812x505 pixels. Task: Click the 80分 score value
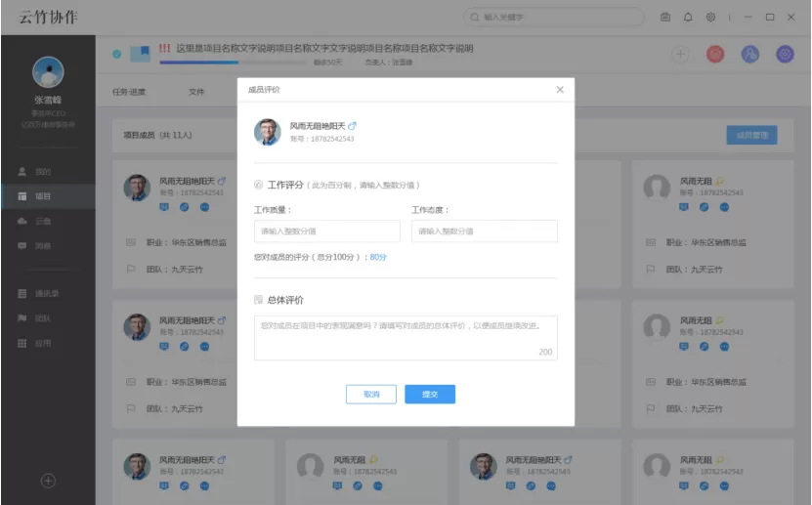coord(378,257)
